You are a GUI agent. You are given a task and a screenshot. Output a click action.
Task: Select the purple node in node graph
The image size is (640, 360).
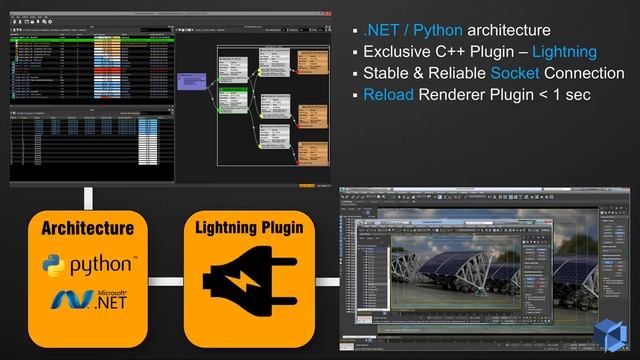(192, 81)
